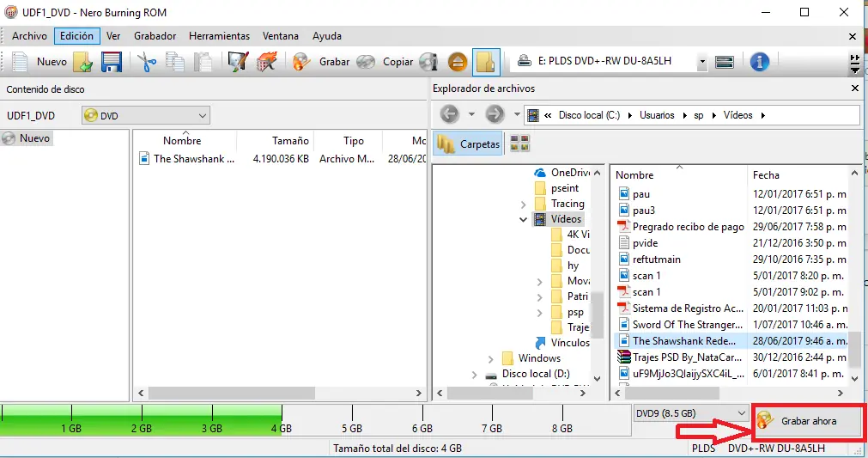Select the reftutmain file
Screen dimensions: 868x458
pyautogui.click(x=650, y=260)
